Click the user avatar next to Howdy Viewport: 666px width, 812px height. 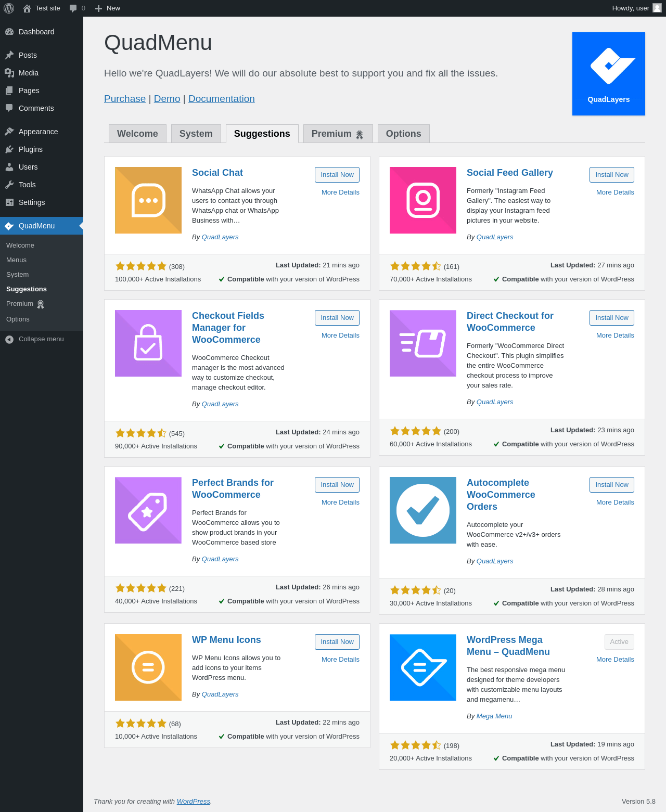[x=657, y=8]
